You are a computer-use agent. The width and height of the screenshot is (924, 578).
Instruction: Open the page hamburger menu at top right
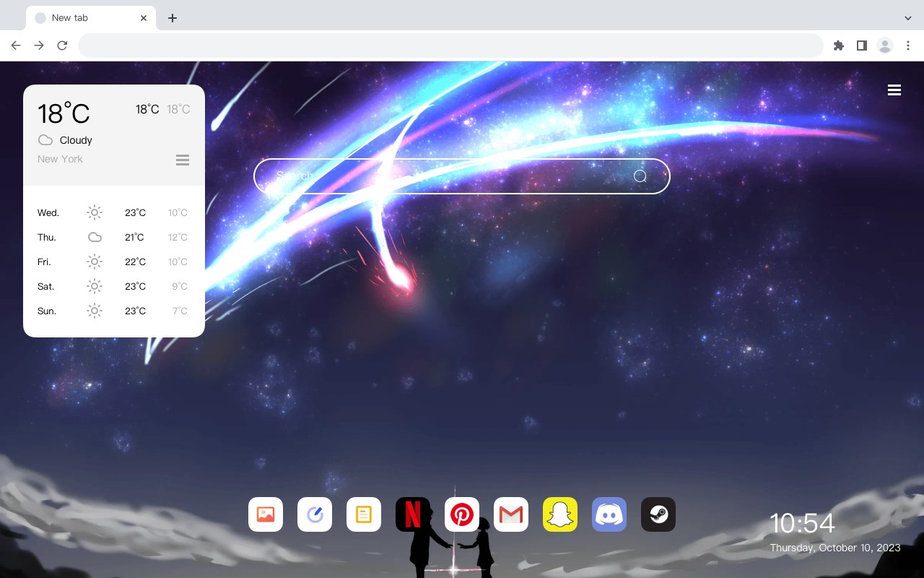click(894, 90)
